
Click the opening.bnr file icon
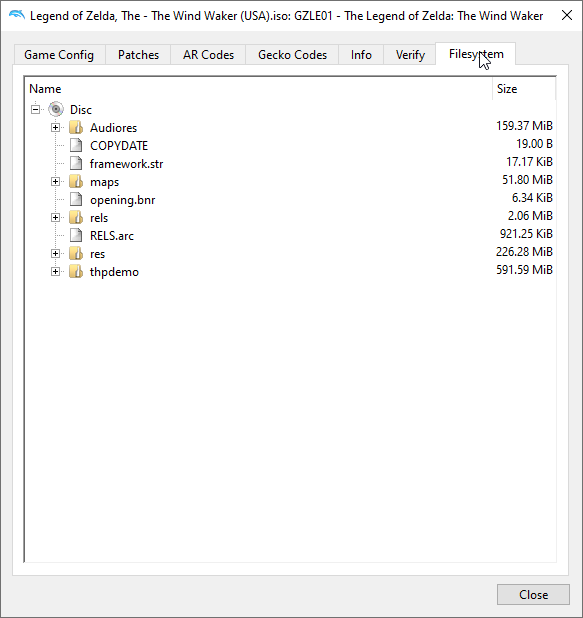pyautogui.click(x=76, y=199)
